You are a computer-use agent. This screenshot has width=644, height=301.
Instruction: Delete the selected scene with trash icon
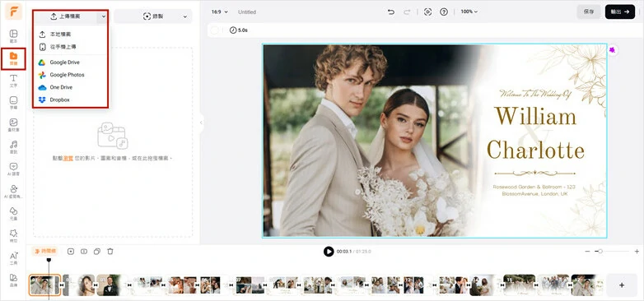pos(110,252)
